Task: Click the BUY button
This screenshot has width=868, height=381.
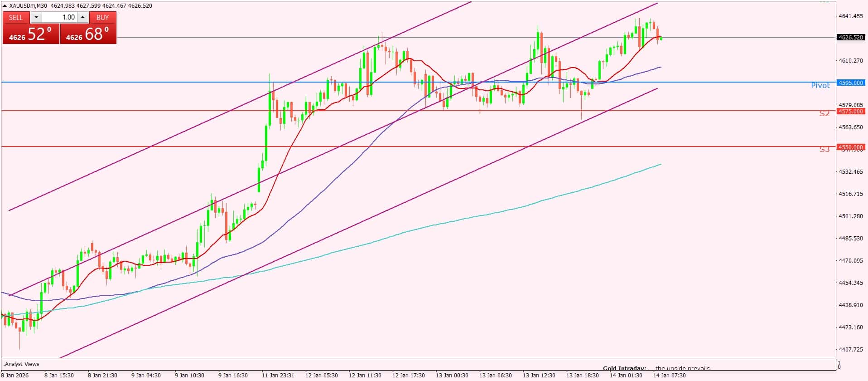Action: coord(103,17)
